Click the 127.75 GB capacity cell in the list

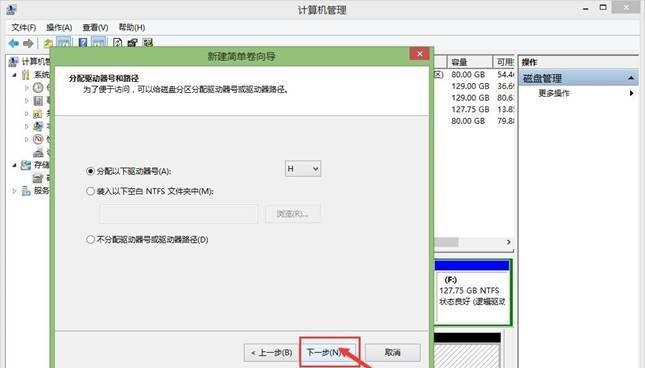pyautogui.click(x=470, y=109)
